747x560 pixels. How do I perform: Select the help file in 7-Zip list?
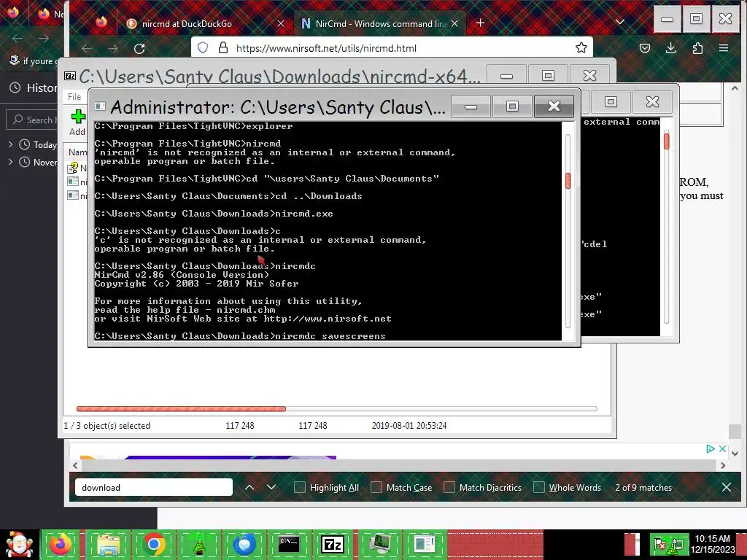77,168
